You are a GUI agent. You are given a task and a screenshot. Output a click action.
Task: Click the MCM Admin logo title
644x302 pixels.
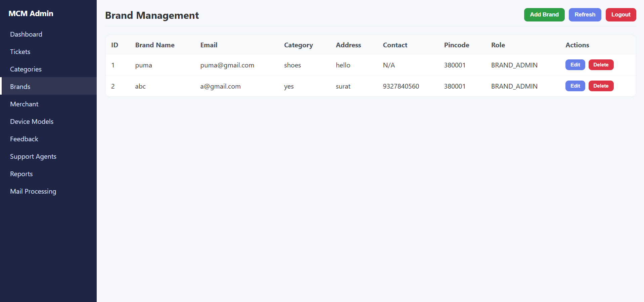[x=31, y=13]
